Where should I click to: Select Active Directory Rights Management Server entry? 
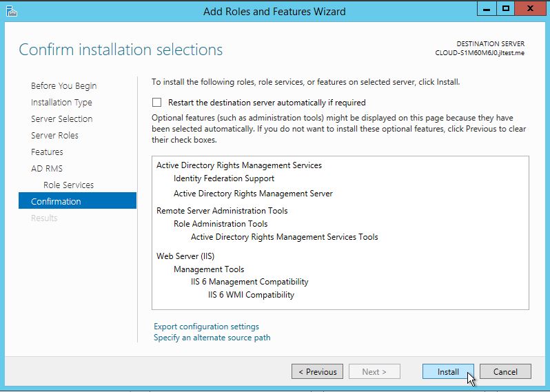coord(253,194)
